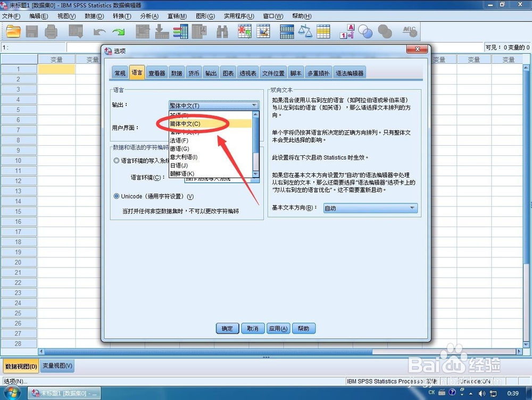Image resolution: width=532 pixels, height=400 pixels.
Task: Choose 日语(J) from the language list
Action: (x=211, y=165)
